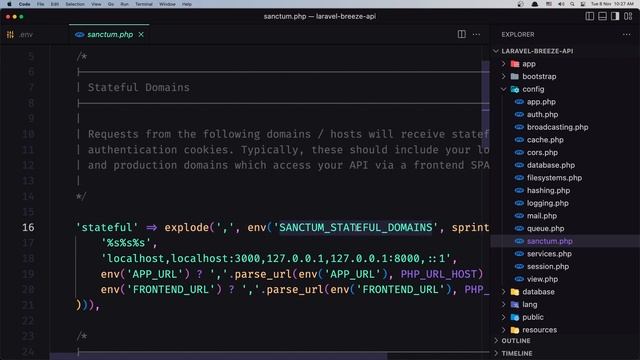Toggle the secondary side bar
Screen dimensions: 640x360
tap(615, 16)
